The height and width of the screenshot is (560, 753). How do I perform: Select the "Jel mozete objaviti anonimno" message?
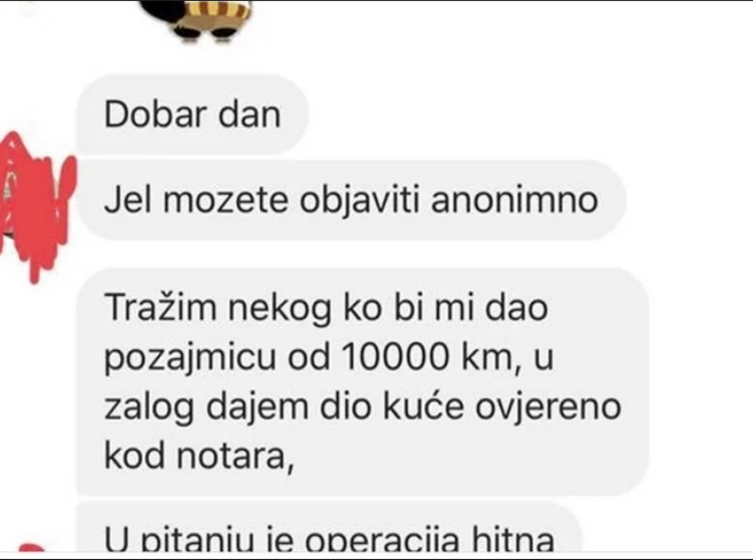(351, 200)
